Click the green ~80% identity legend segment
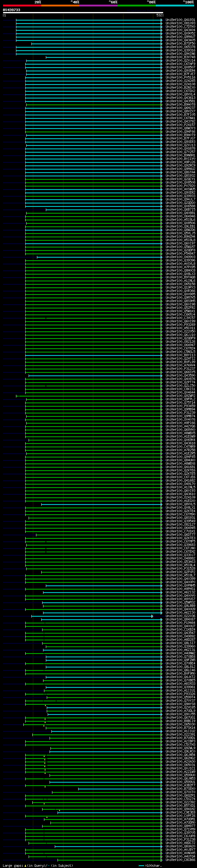The image size is (197, 868). pos(137,6)
